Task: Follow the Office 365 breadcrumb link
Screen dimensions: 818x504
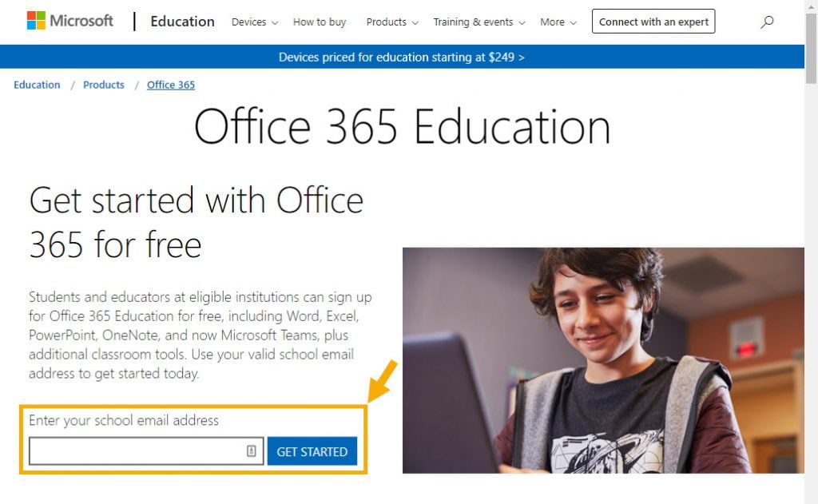Action: coord(171,85)
